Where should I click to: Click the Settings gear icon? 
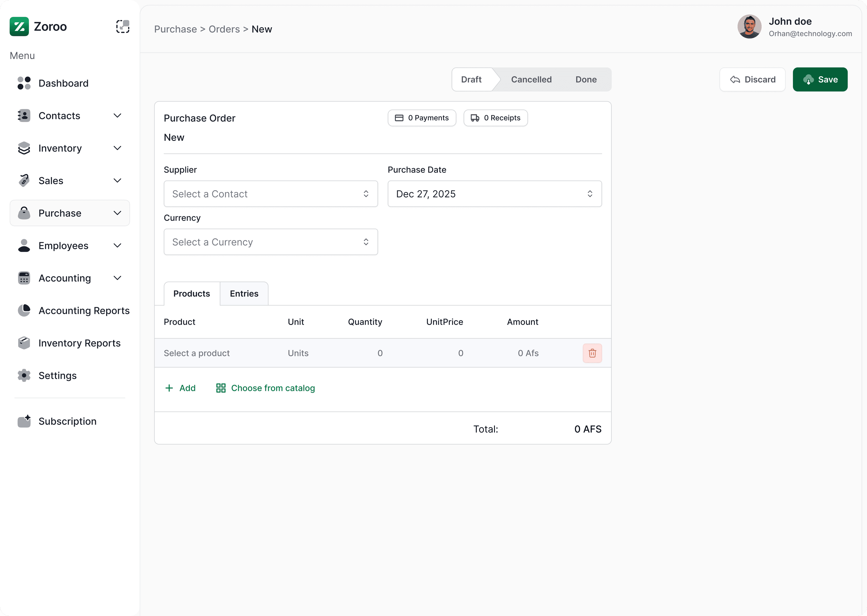click(24, 376)
